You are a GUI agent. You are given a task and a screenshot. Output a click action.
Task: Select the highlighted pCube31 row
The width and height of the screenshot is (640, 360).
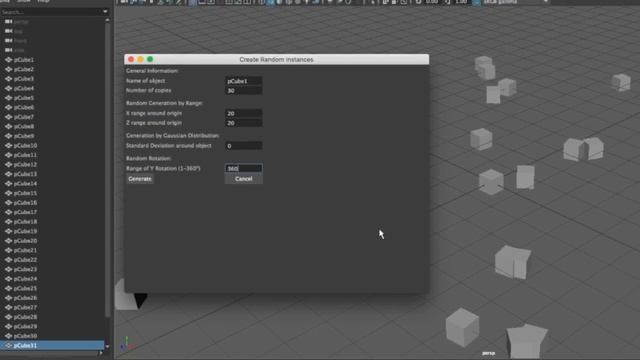pos(52,345)
